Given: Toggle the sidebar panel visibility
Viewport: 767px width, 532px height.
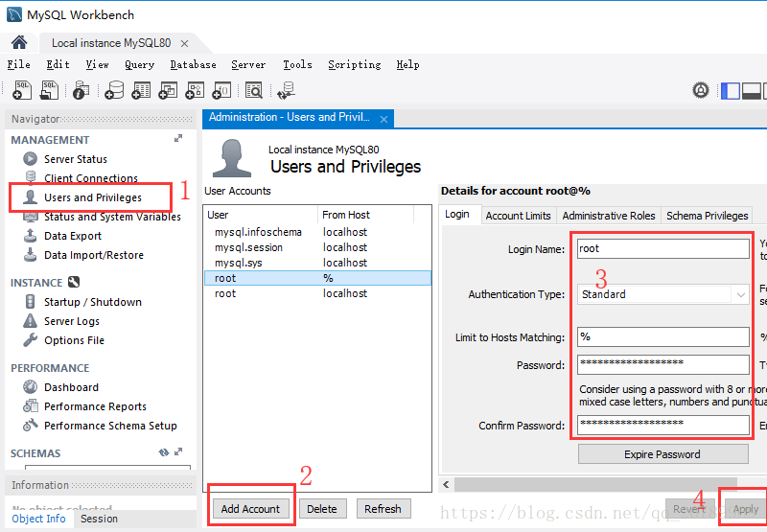Looking at the screenshot, I should (731, 91).
